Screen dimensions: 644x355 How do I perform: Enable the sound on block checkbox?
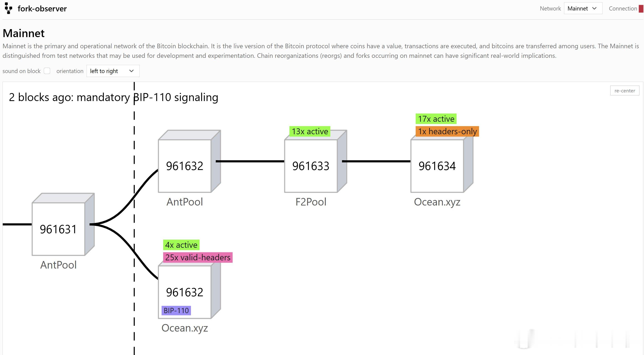tap(47, 71)
